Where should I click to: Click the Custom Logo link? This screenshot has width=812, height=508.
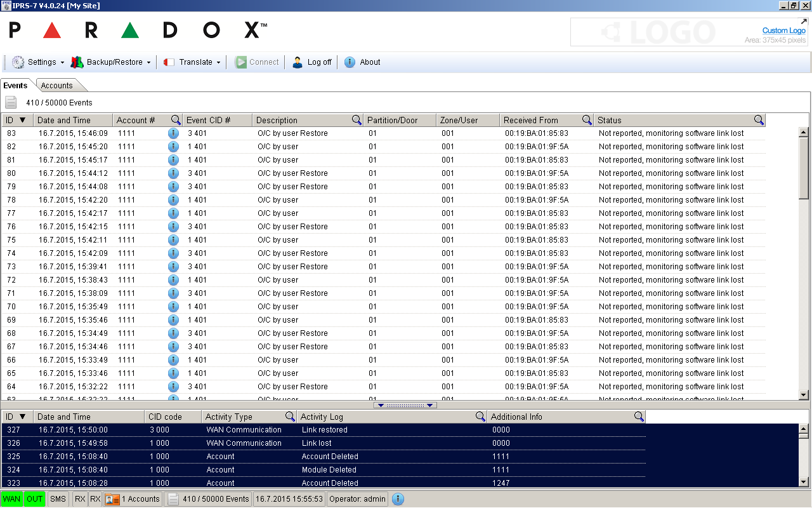(x=783, y=30)
